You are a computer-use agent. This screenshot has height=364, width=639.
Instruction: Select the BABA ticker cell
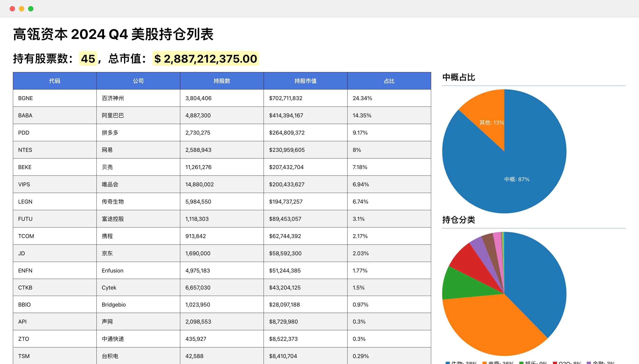tap(55, 115)
